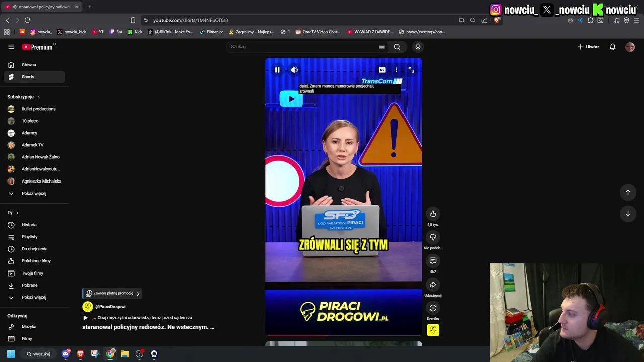Open Pobrane downloads in sidebar
Screen dimensions: 644x362
point(34,285)
